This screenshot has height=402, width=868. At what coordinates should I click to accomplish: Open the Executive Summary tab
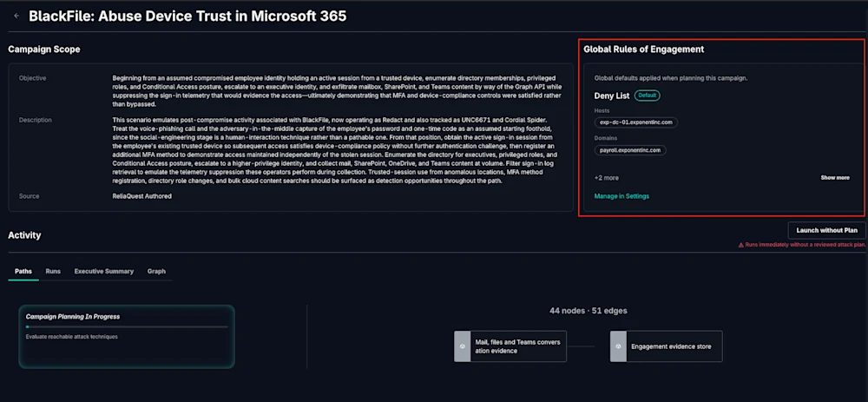pos(104,271)
